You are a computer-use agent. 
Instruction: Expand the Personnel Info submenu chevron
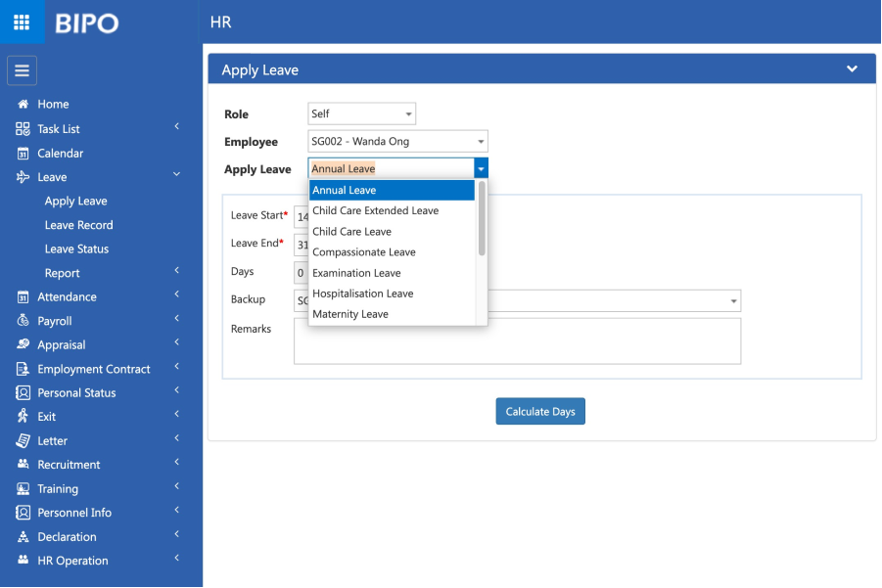click(x=176, y=510)
